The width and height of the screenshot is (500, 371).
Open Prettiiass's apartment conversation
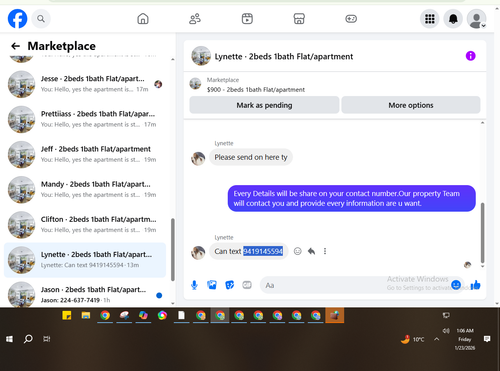pos(85,119)
